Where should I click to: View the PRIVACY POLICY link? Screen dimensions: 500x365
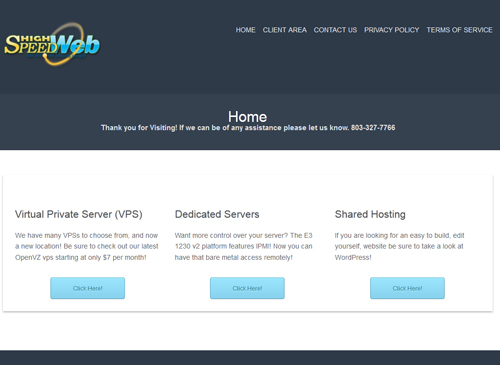coord(391,30)
